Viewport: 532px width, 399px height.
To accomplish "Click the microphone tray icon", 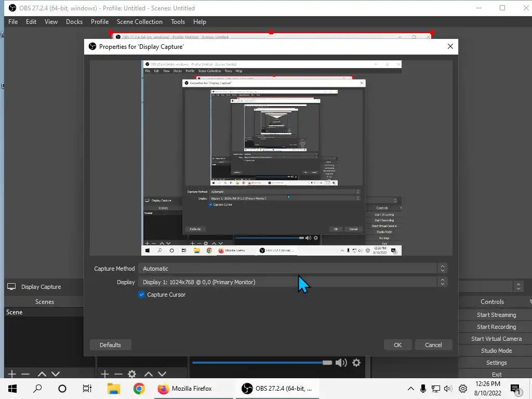I will click(423, 389).
